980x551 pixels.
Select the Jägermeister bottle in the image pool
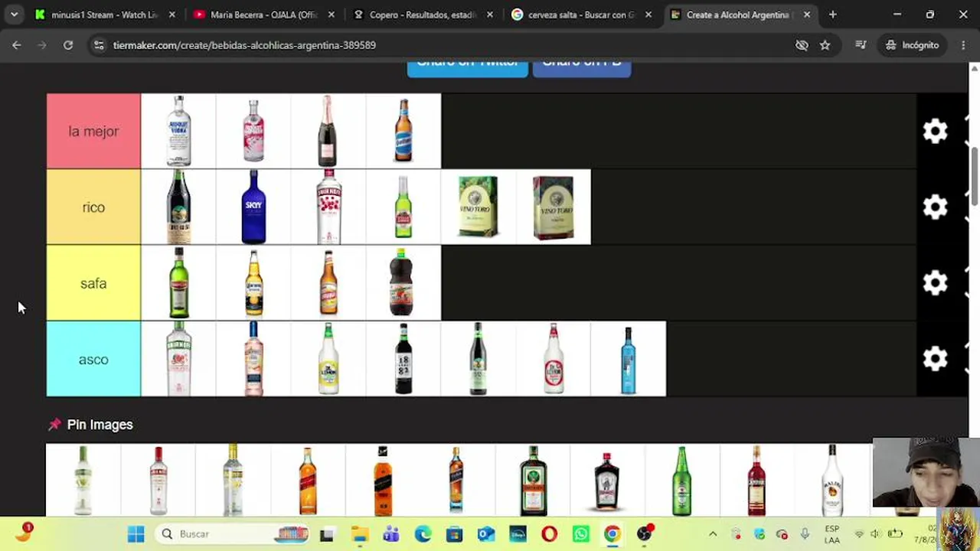tap(533, 481)
